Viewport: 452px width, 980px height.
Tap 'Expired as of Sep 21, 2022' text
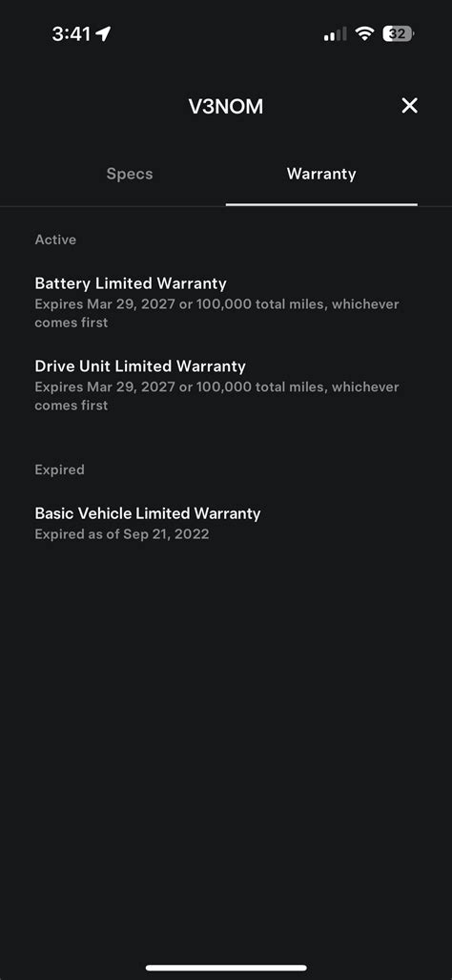coord(122,534)
